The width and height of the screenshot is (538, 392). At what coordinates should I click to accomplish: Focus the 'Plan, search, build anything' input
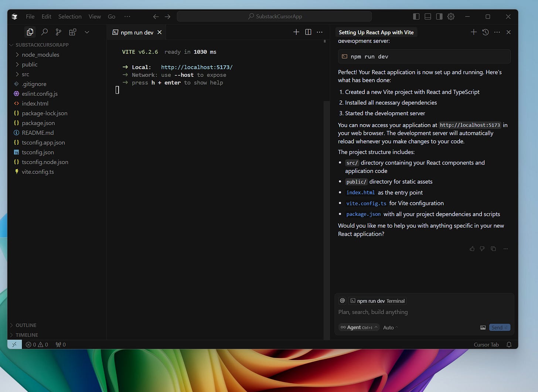point(424,312)
